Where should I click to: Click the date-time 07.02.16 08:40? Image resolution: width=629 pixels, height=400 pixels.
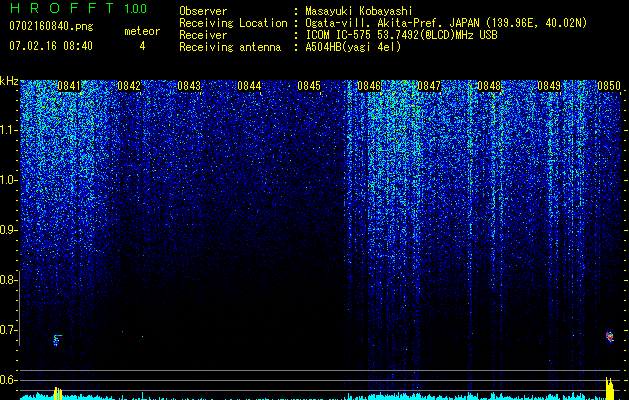[51, 46]
